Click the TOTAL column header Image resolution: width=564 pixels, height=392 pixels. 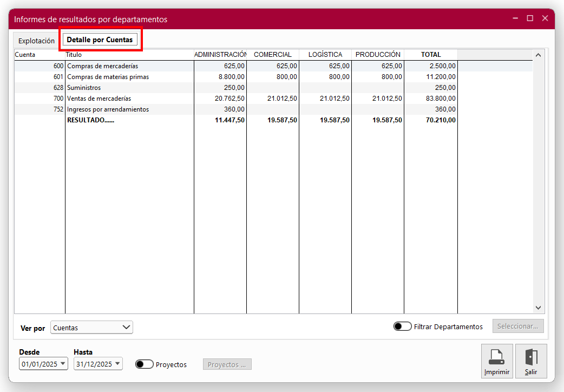(431, 55)
